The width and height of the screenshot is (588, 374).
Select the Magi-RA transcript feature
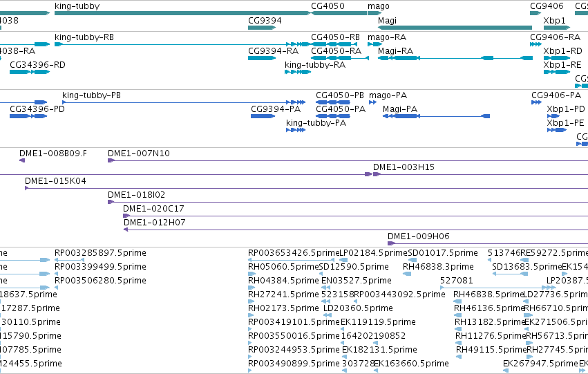(x=455, y=58)
